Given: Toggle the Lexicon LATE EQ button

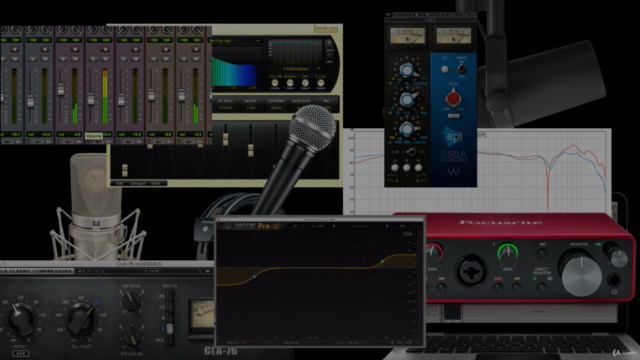Looking at the screenshot, I should point(329,56).
